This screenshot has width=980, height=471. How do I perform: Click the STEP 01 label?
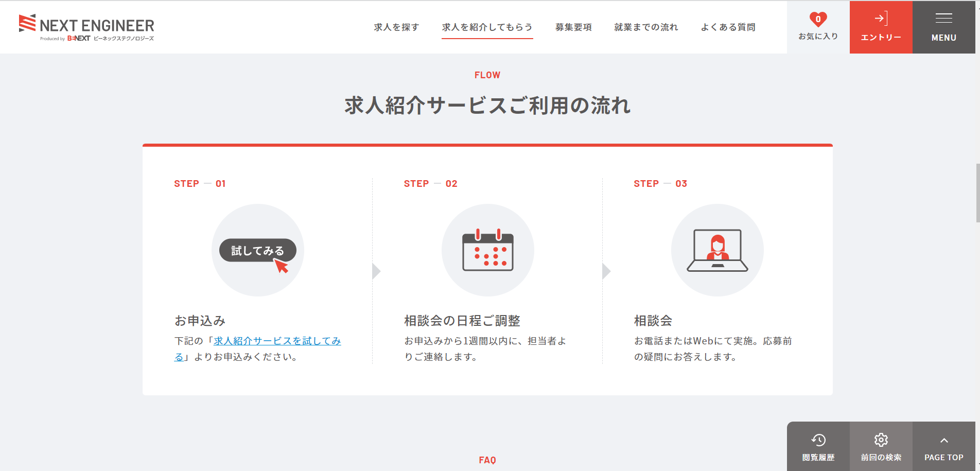(x=200, y=184)
